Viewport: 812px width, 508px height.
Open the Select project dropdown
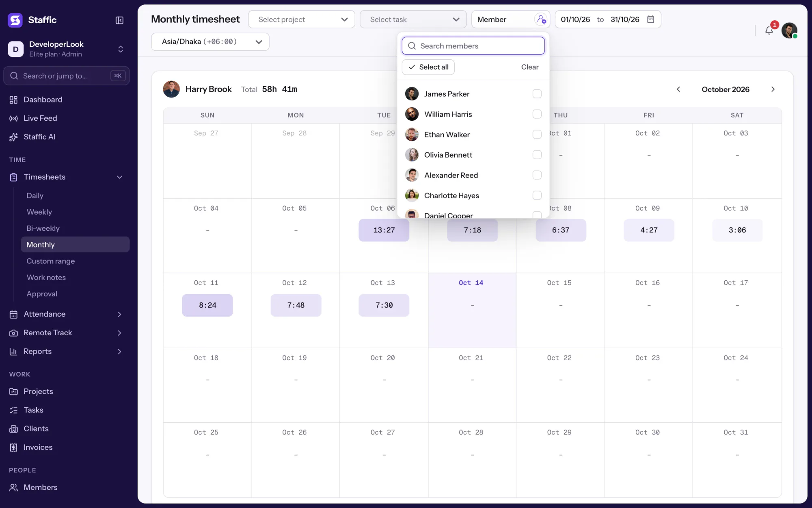point(301,20)
